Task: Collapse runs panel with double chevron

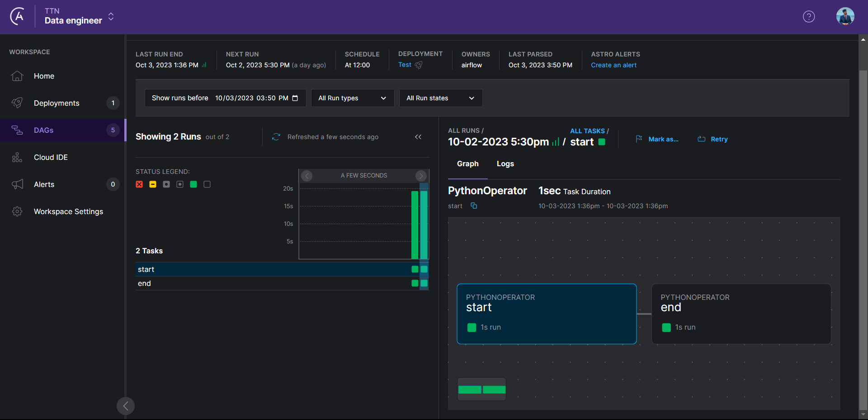Action: click(418, 137)
